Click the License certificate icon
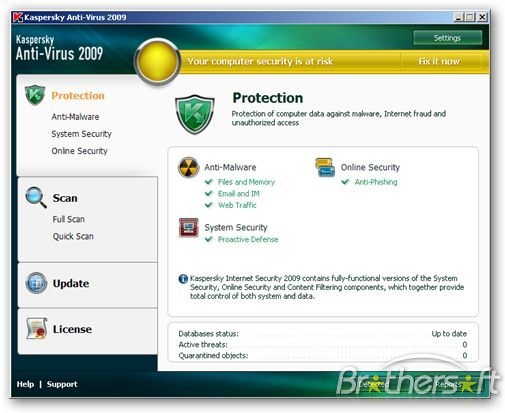The height and width of the screenshot is (413, 505). coord(37,329)
